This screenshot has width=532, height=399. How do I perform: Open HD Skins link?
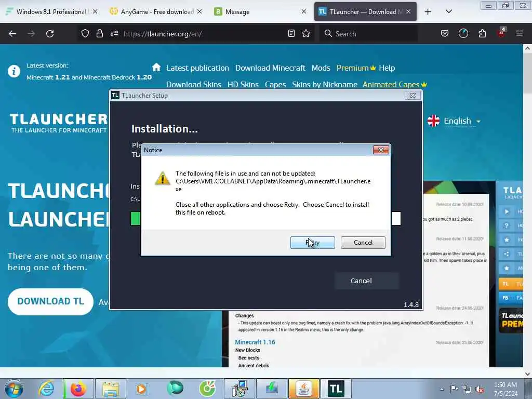pyautogui.click(x=243, y=85)
